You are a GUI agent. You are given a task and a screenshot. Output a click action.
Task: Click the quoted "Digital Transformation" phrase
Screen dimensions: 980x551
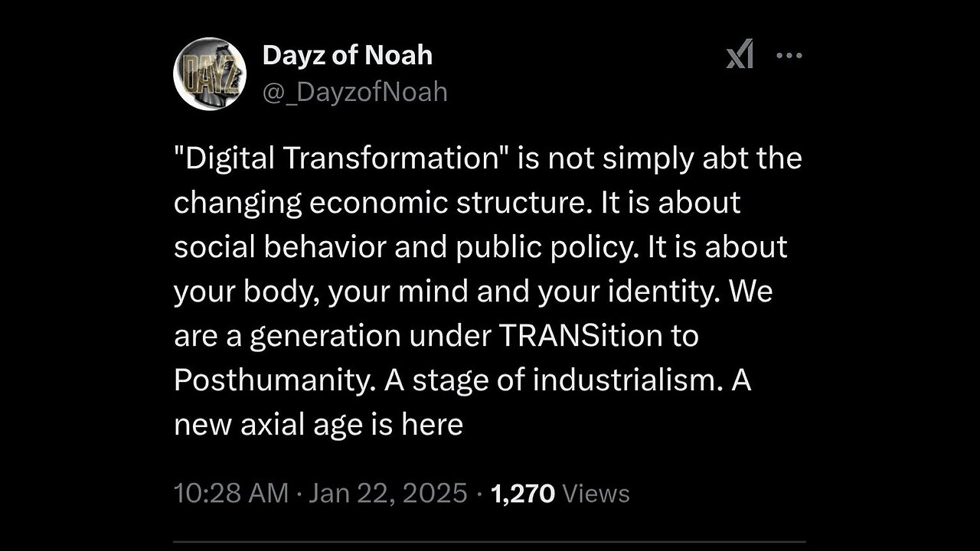(x=337, y=158)
